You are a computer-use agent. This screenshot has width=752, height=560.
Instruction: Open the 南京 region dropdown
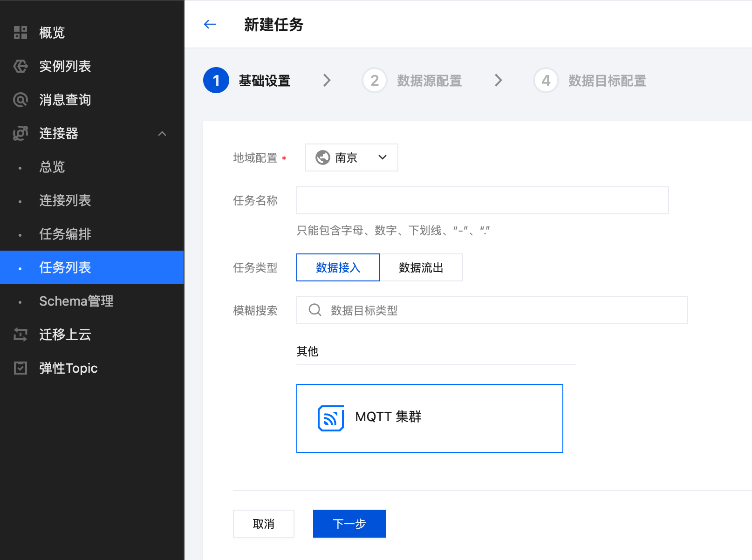pos(352,157)
